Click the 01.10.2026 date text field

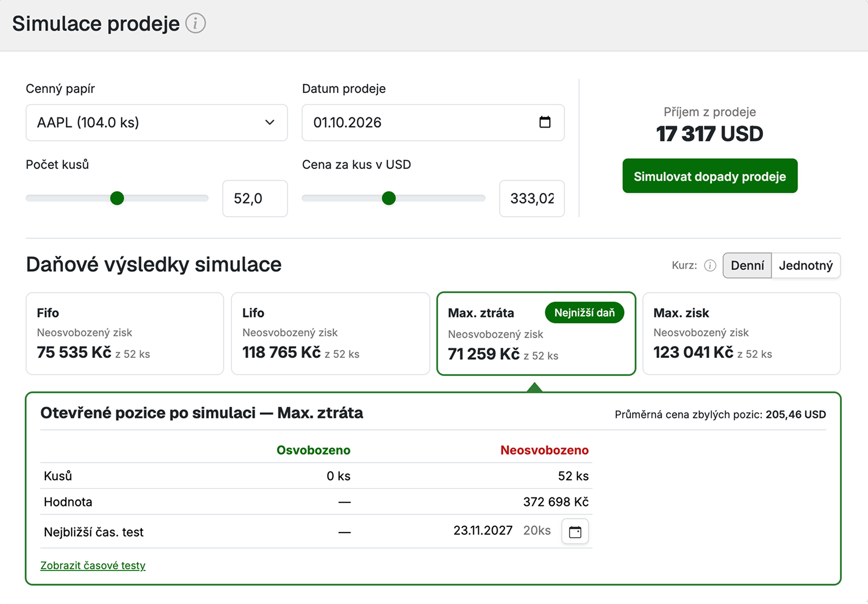coord(433,123)
